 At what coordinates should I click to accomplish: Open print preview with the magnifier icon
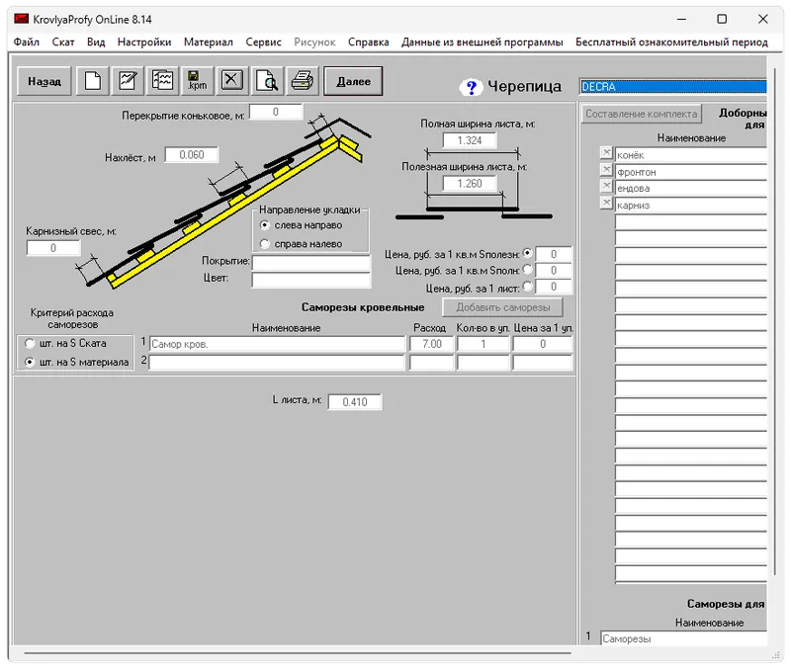click(267, 81)
